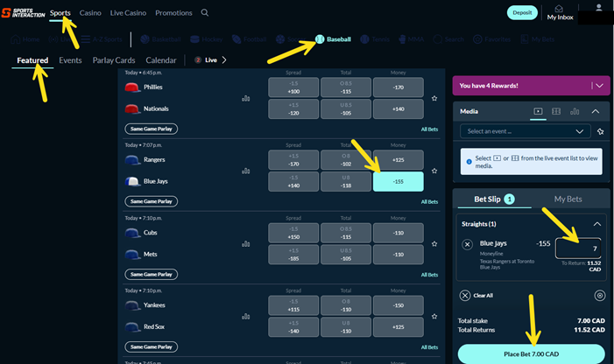
Task: Select Baseball in the sports icon bar
Action: click(x=333, y=39)
